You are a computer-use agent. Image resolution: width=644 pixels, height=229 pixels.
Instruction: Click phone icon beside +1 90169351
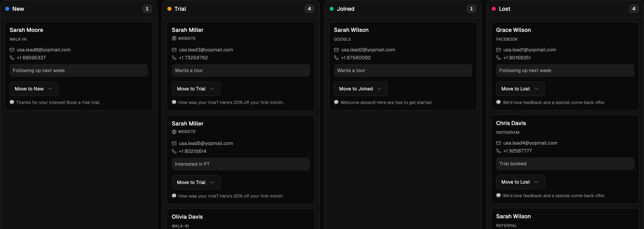(x=498, y=58)
